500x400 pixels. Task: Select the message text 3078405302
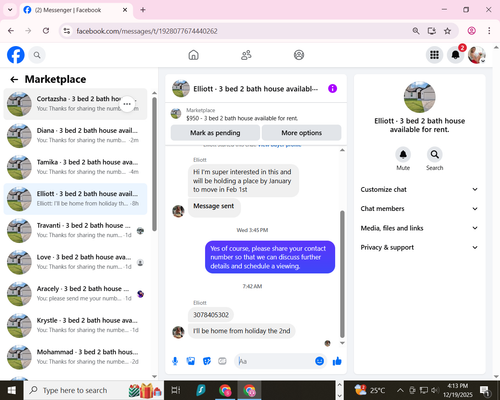tap(211, 315)
